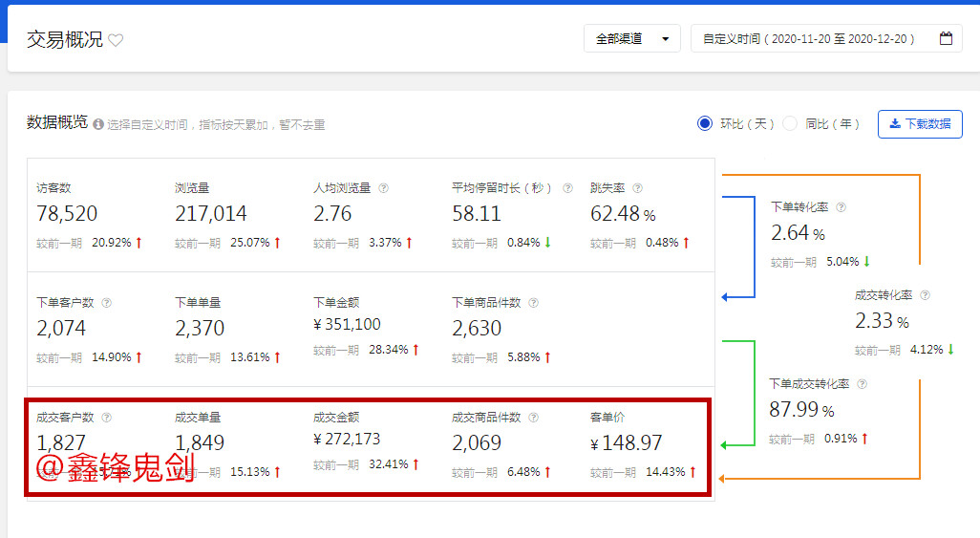Click the calendar icon in date field

click(x=946, y=39)
